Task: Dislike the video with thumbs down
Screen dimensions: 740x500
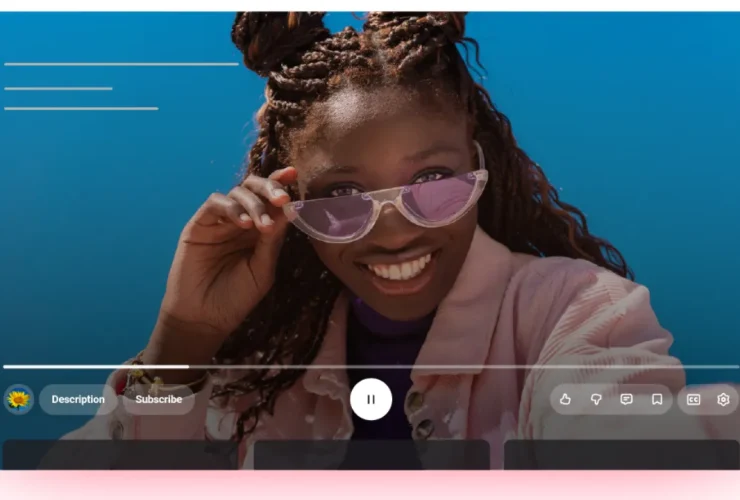Action: 596,399
